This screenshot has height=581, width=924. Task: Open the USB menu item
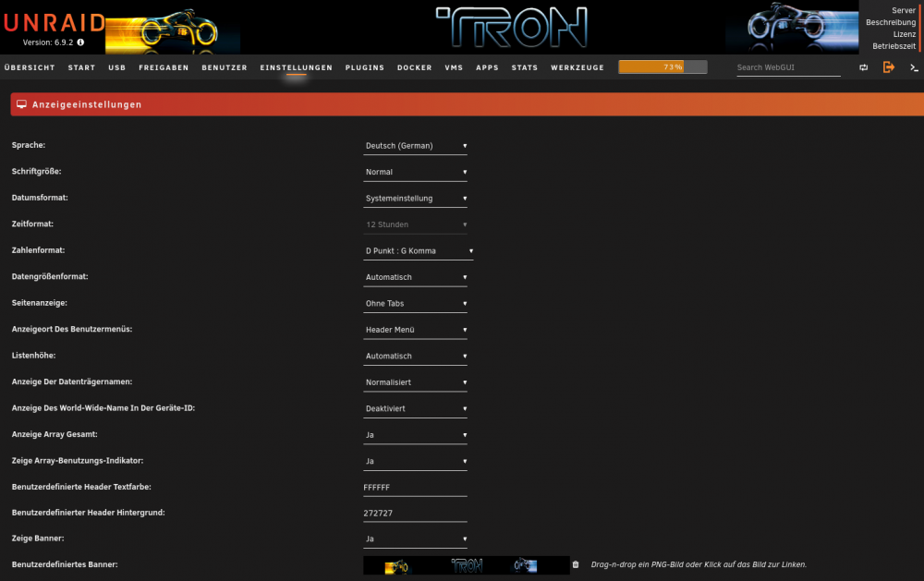pos(116,67)
